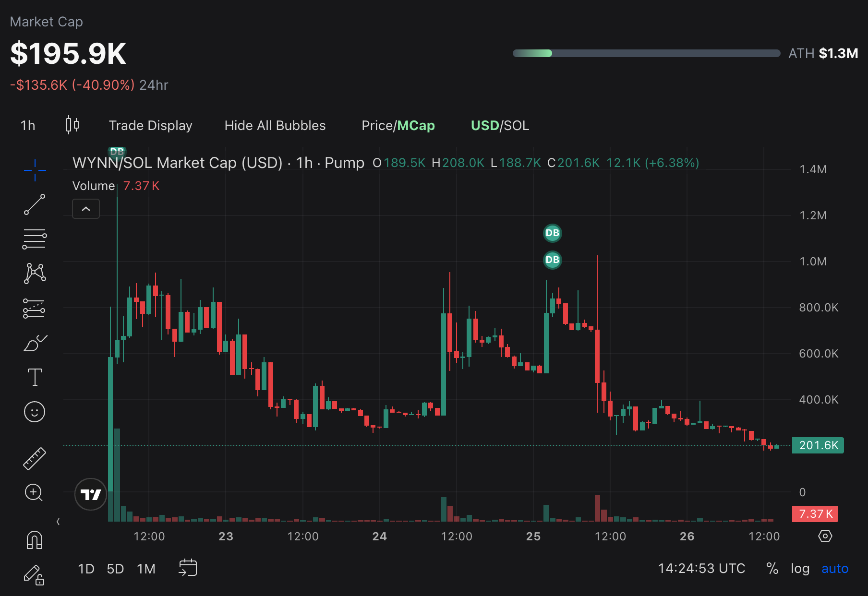Collapse the chart legend with the chevron
868x596 pixels.
tap(85, 209)
